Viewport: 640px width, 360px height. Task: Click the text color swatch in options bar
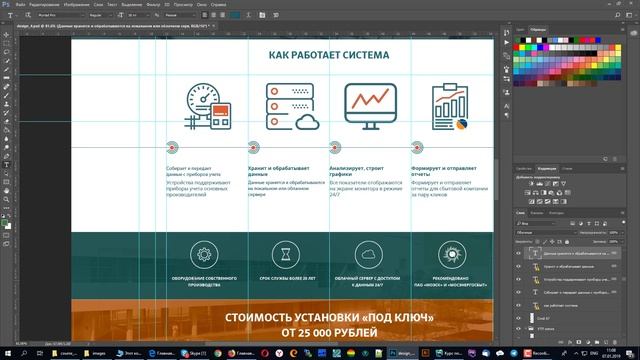tap(235, 15)
